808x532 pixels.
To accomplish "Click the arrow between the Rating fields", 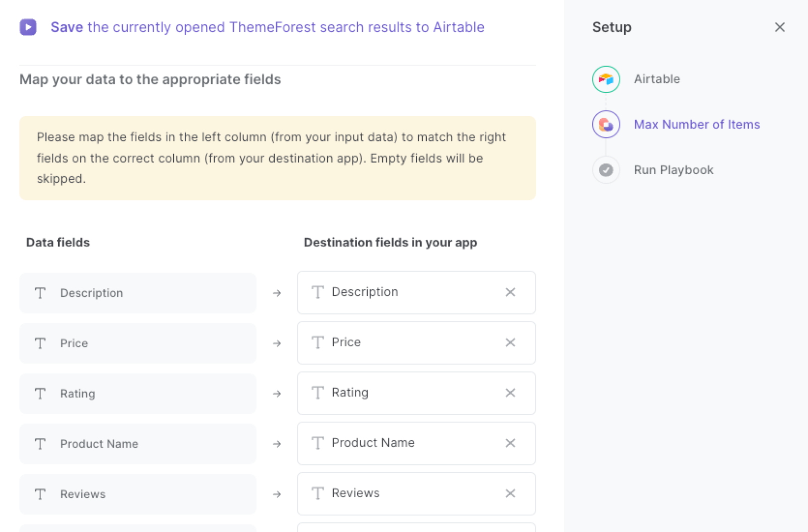I will pos(277,394).
